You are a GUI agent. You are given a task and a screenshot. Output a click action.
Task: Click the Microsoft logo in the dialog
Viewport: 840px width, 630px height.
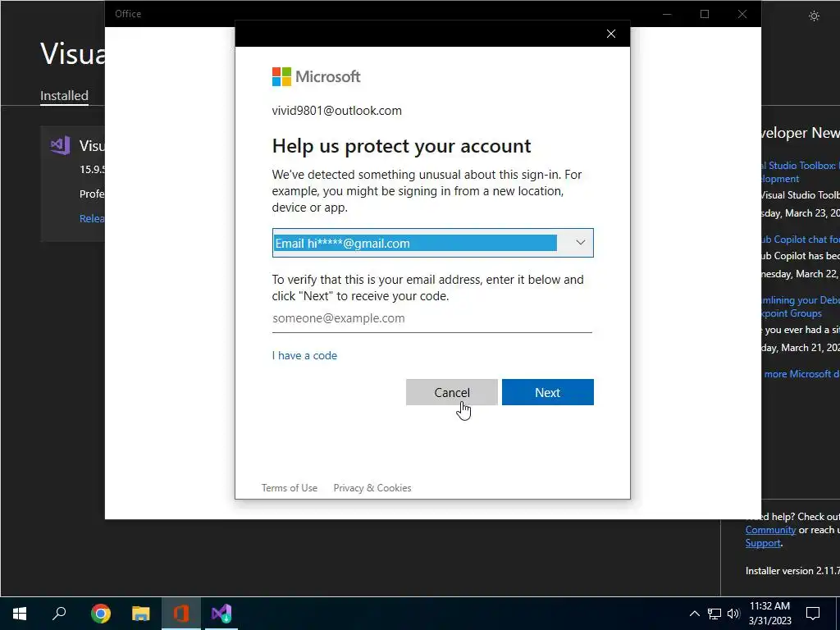coord(316,76)
